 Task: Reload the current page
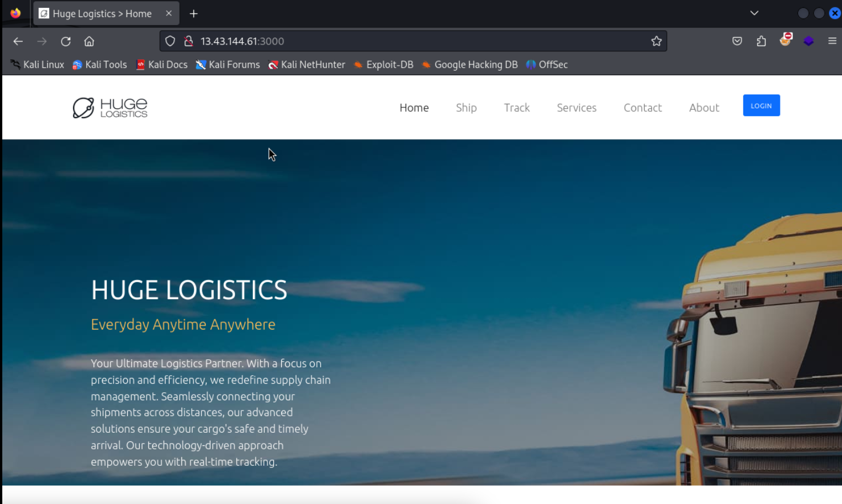[x=66, y=41]
